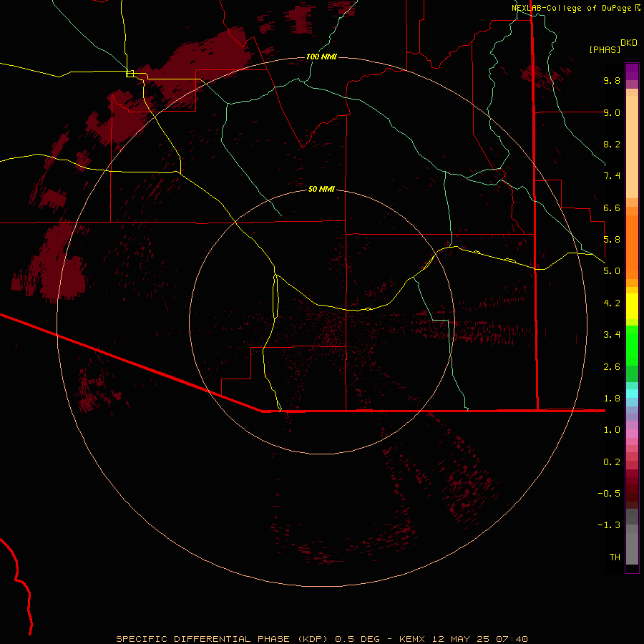Click the -0.5 legend value
644x644 pixels.
609,494
